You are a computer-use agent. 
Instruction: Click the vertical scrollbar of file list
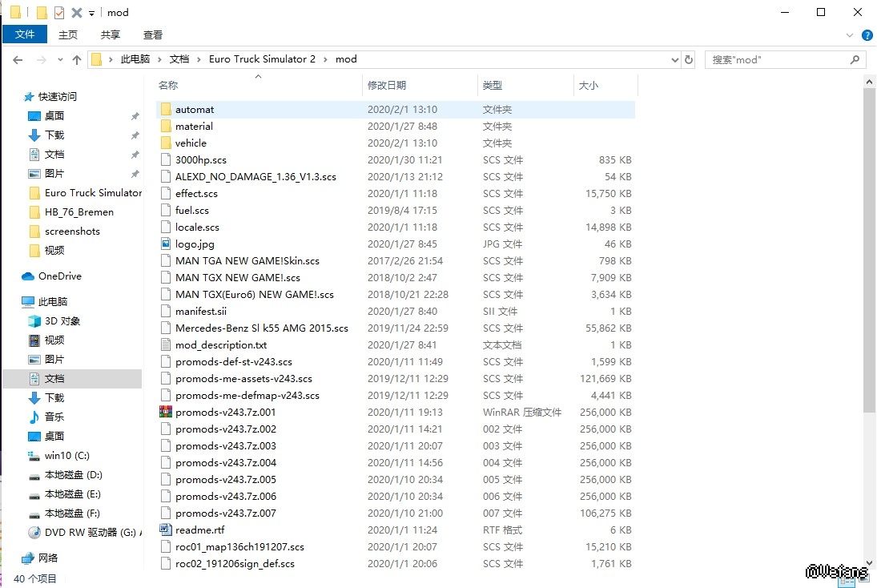pos(870,240)
